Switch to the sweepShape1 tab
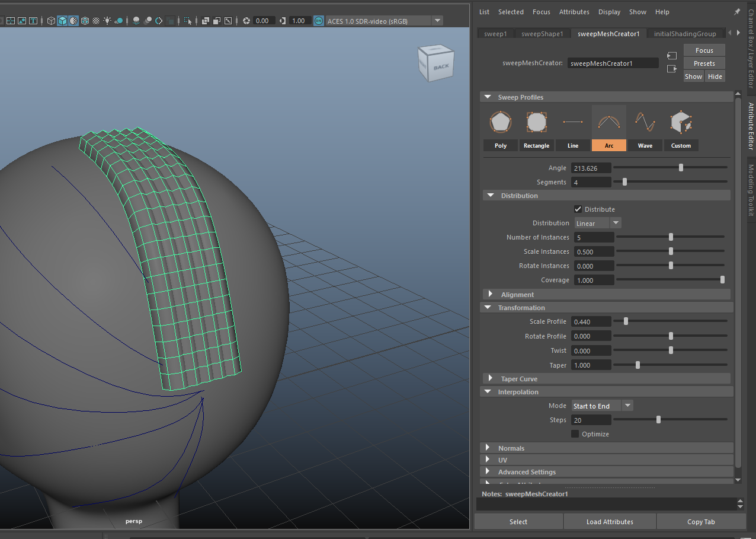Image resolution: width=756 pixels, height=539 pixels. pos(542,34)
